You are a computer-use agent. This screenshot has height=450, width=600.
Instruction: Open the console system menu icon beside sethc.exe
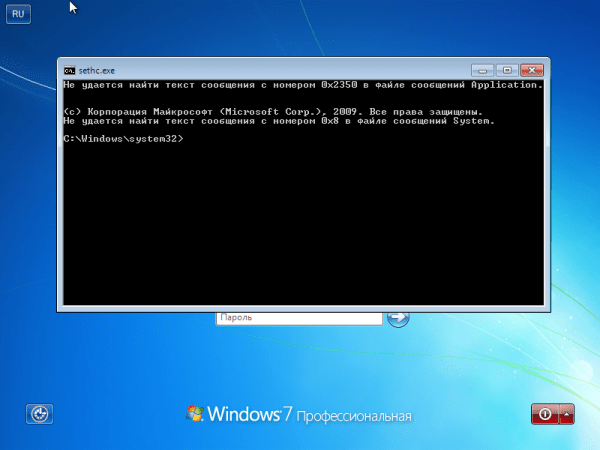[x=69, y=70]
